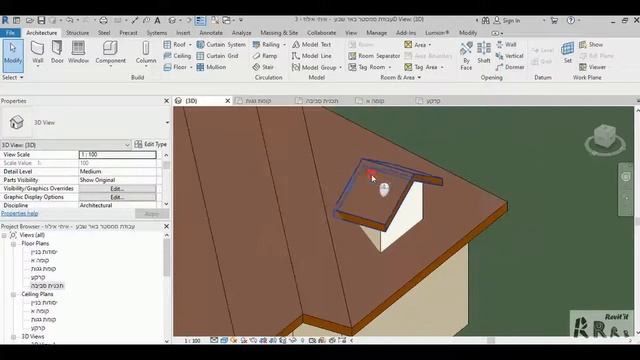Select the Model Line tool
640x360 pixels.
tap(311, 56)
